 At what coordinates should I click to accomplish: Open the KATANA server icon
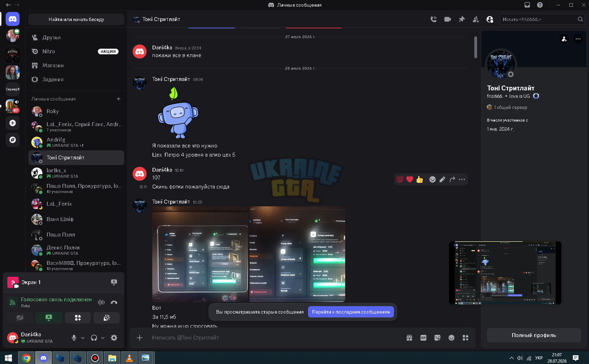point(13,55)
